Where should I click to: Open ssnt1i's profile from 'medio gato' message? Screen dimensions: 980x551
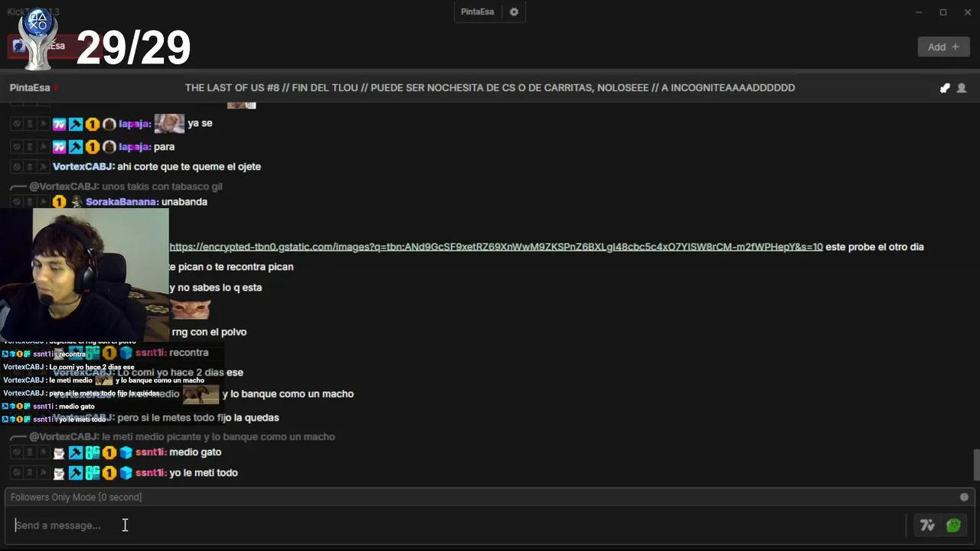coord(150,452)
